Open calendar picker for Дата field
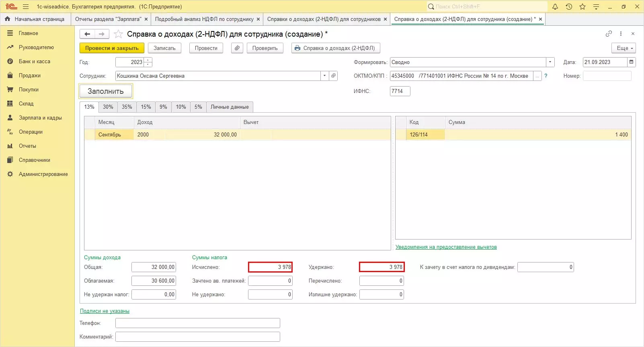Viewport: 644px width, 347px height. click(x=631, y=62)
